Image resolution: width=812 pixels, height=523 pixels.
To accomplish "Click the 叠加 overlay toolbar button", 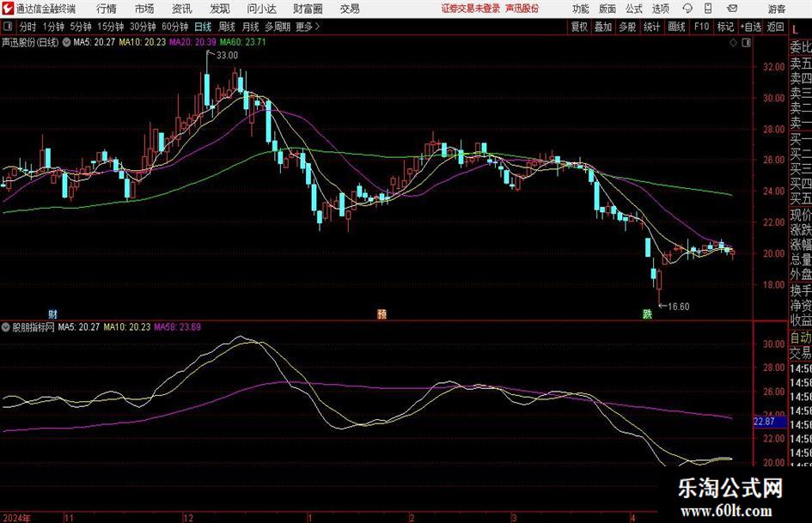I will pos(603,27).
